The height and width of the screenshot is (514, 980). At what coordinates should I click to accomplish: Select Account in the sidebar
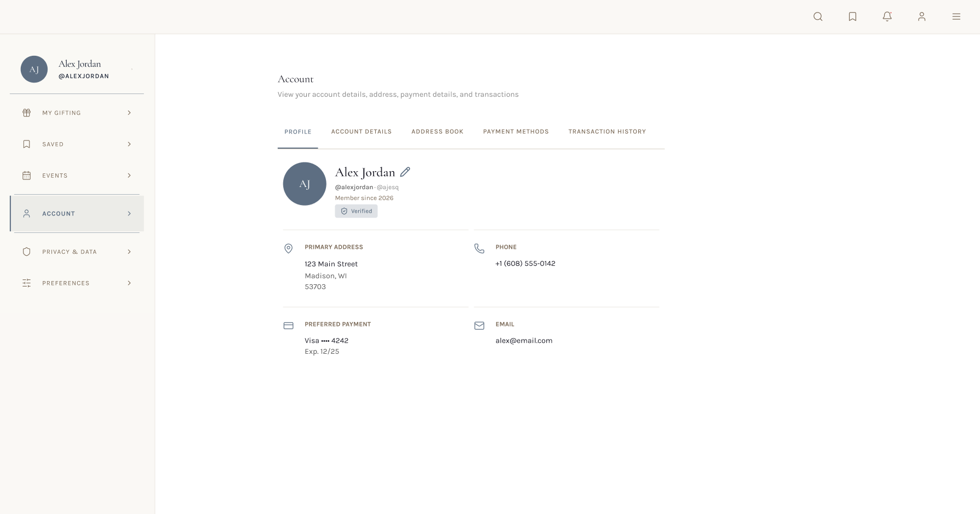pyautogui.click(x=77, y=213)
